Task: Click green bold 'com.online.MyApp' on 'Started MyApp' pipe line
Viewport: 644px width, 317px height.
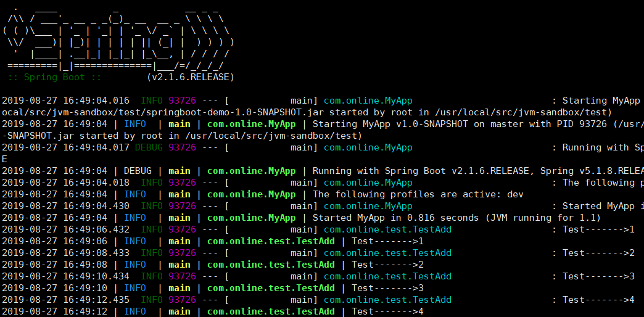Action: click(251, 218)
